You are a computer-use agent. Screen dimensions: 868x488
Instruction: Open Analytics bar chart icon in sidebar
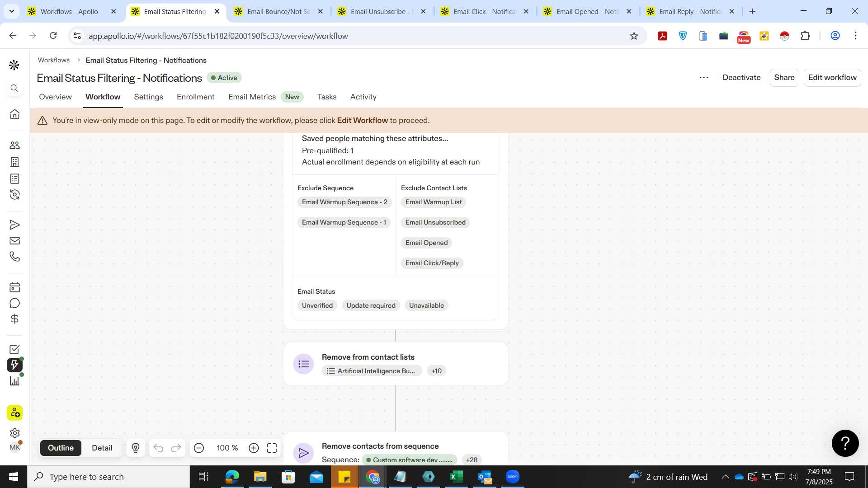[x=14, y=380]
